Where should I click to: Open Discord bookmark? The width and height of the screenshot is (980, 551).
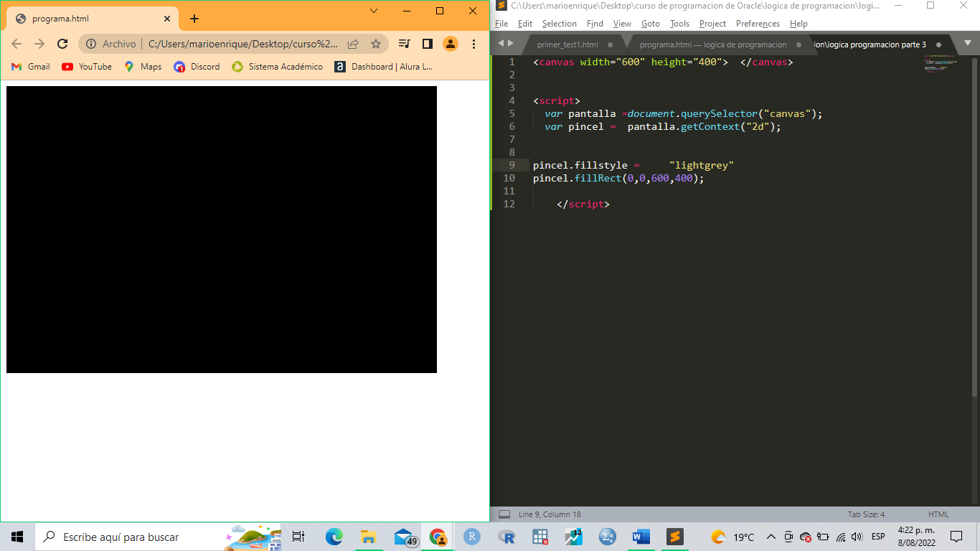point(197,67)
